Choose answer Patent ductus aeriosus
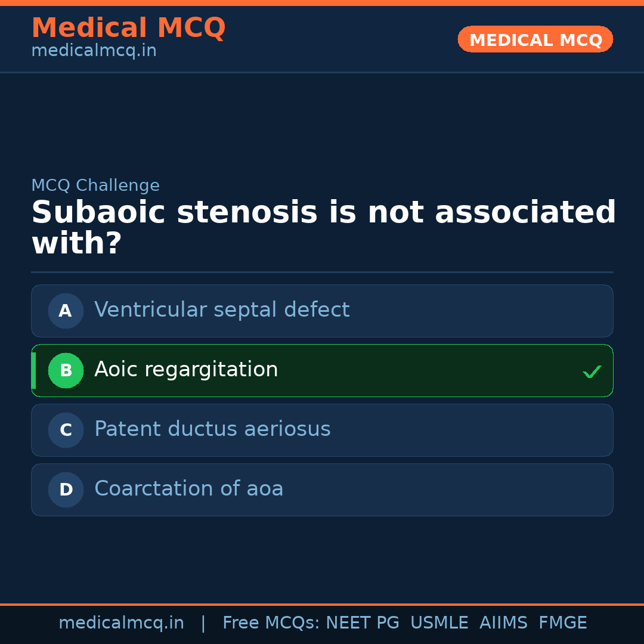 click(x=212, y=429)
